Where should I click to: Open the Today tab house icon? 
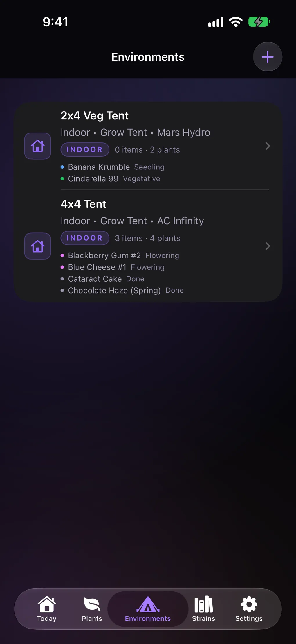click(x=47, y=604)
